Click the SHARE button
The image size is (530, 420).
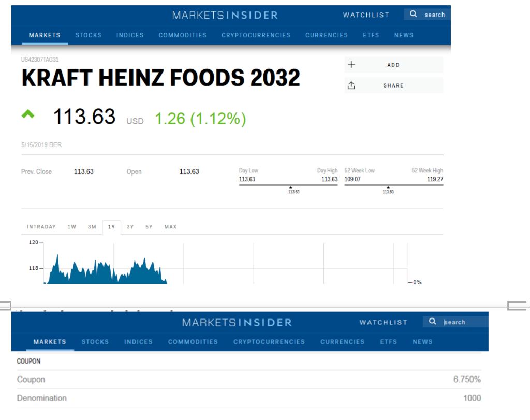pyautogui.click(x=393, y=85)
